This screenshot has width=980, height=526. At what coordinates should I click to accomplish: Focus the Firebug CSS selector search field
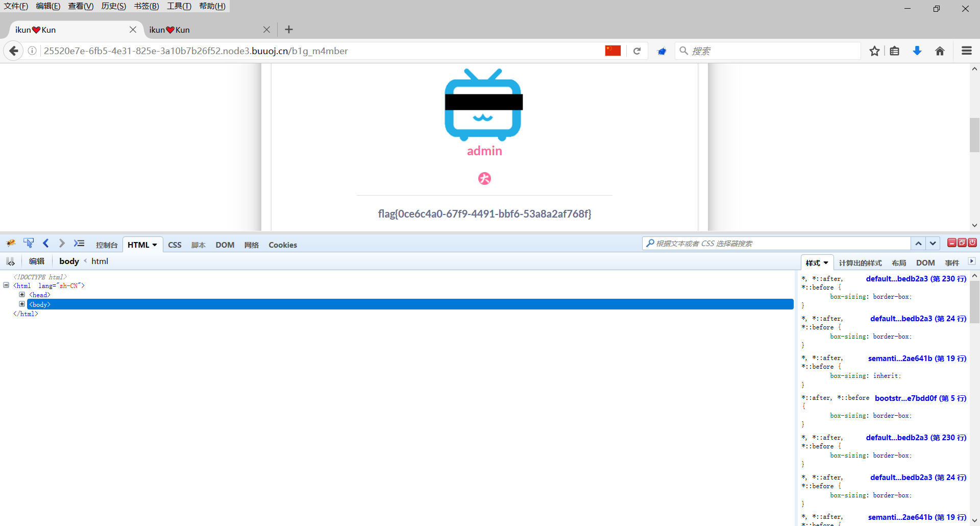tap(776, 244)
